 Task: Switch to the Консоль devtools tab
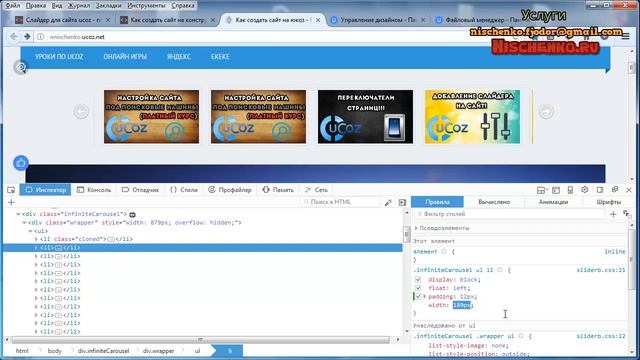click(94, 190)
